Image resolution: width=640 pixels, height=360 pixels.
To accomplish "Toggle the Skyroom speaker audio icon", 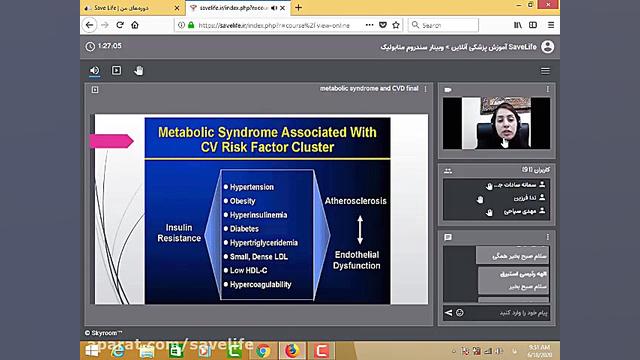I will point(94,71).
